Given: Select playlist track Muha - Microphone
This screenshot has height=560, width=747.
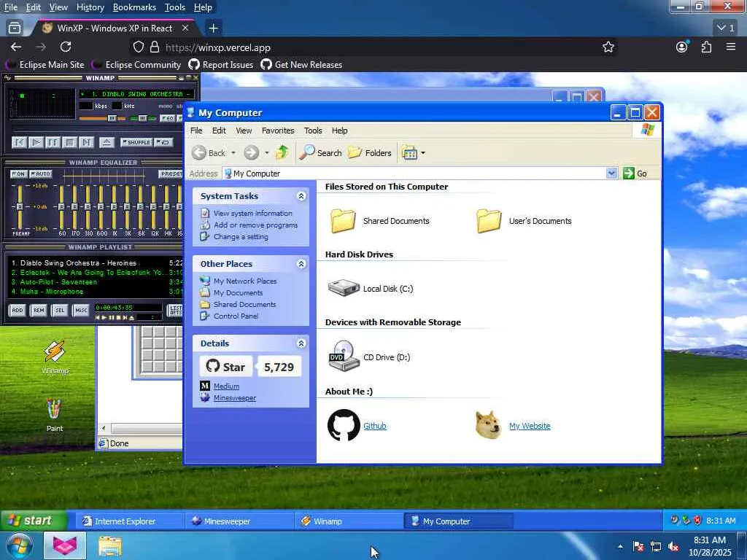Looking at the screenshot, I should [x=96, y=292].
